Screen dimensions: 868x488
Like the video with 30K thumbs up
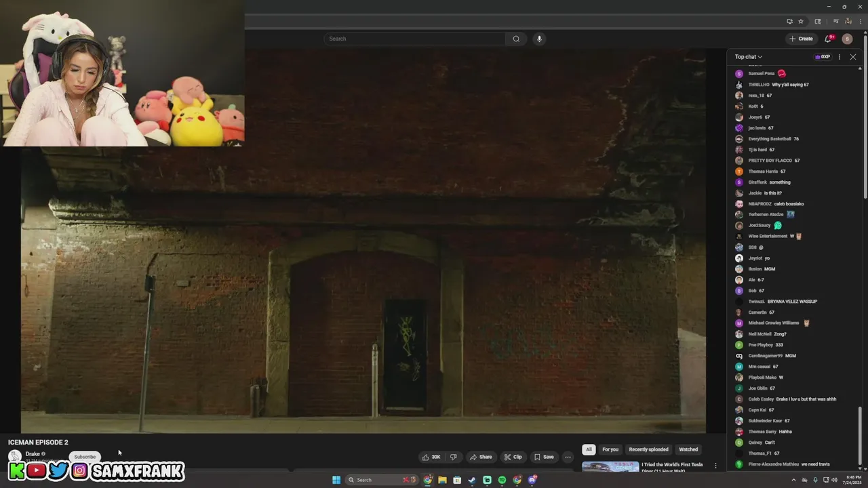click(431, 457)
